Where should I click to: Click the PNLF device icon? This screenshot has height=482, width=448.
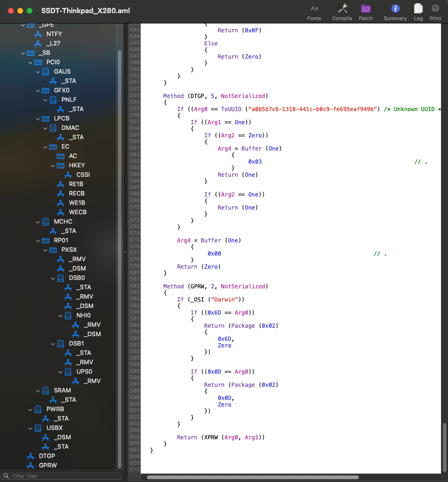point(53,100)
